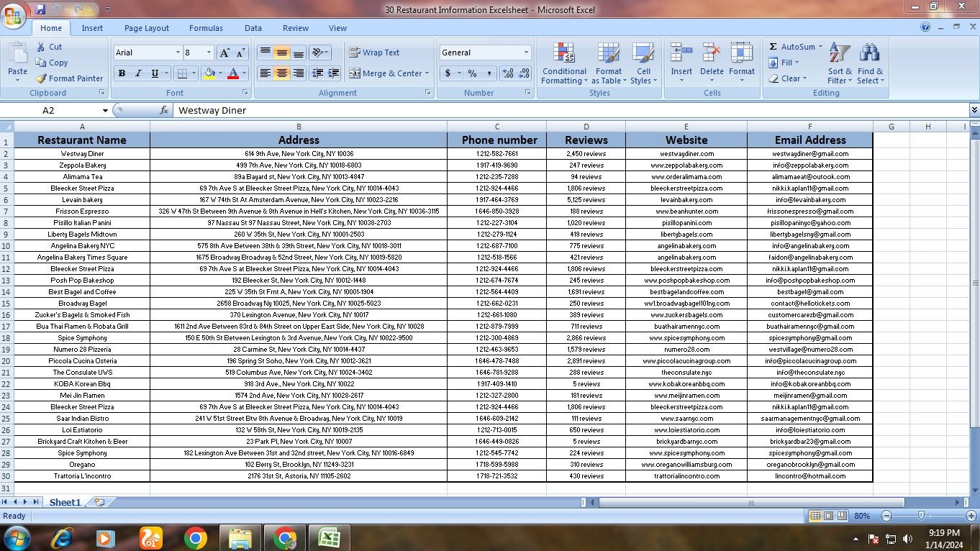The width and height of the screenshot is (980, 551).
Task: Toggle Bold formatting
Action: pyautogui.click(x=122, y=73)
